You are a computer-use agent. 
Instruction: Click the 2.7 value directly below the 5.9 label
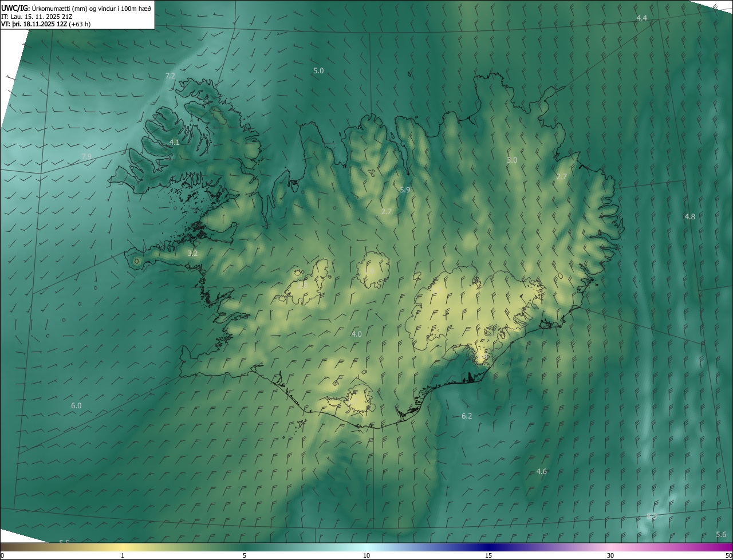(x=387, y=211)
